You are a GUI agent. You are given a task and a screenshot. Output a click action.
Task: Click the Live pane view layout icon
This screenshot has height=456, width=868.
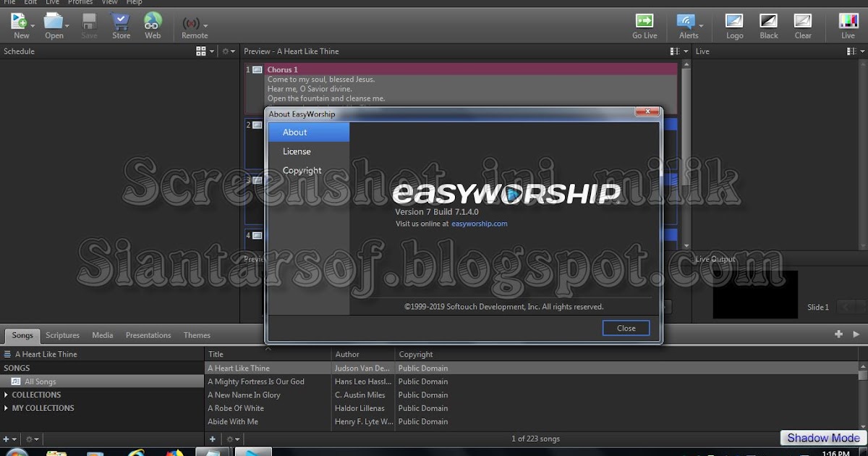852,51
